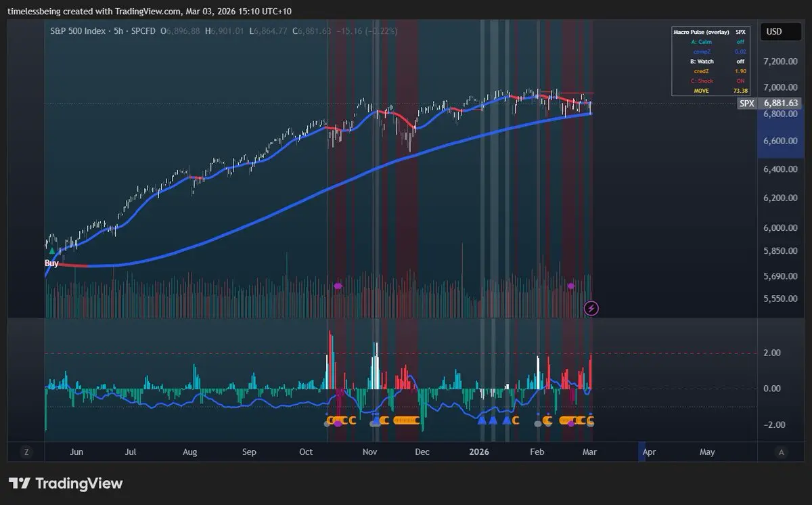
Task: Click the Oct label on the time axis
Action: coord(306,452)
